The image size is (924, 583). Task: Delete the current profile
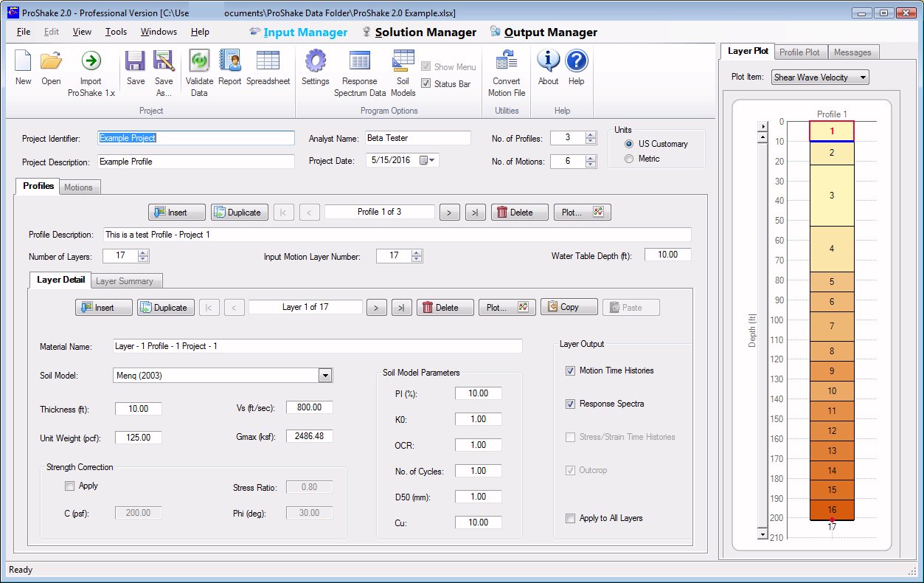(x=520, y=213)
